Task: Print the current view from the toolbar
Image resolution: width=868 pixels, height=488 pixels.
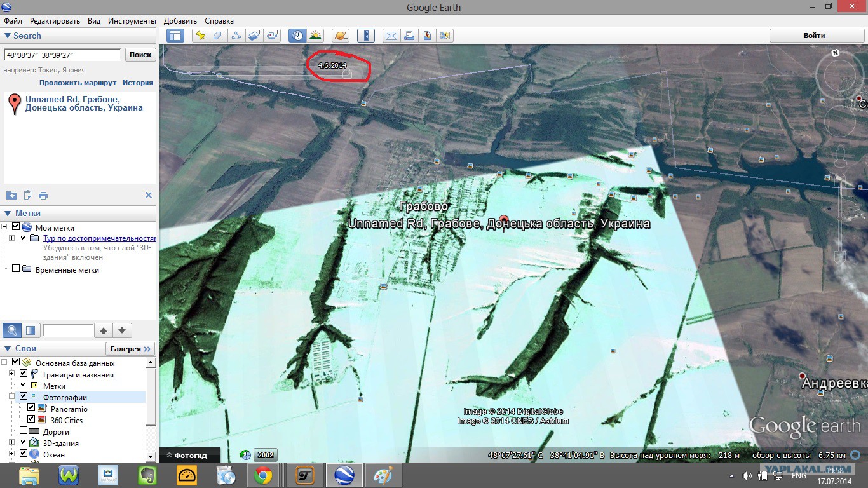Action: tap(409, 36)
